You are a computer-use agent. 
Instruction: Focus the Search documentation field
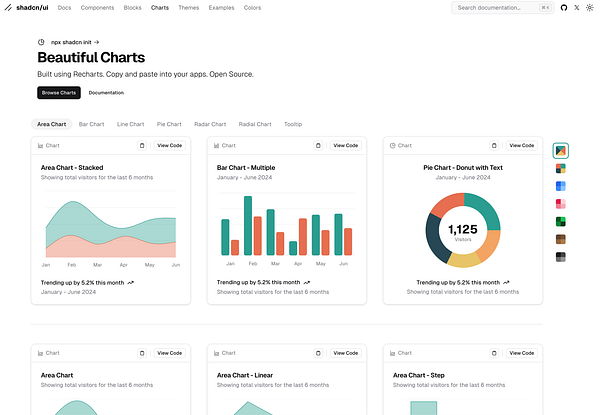pyautogui.click(x=502, y=8)
